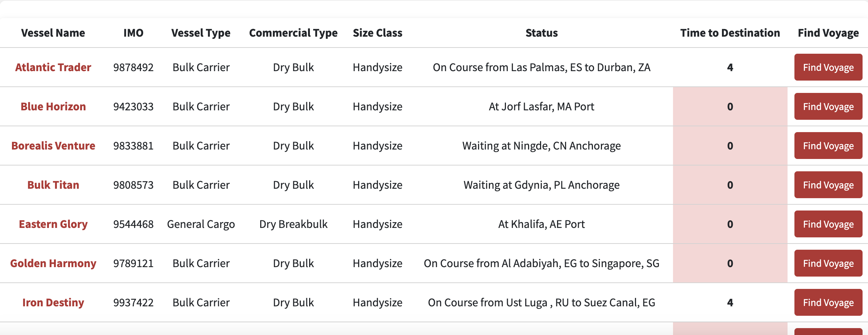Open the Golden Harmony vessel link

point(53,263)
